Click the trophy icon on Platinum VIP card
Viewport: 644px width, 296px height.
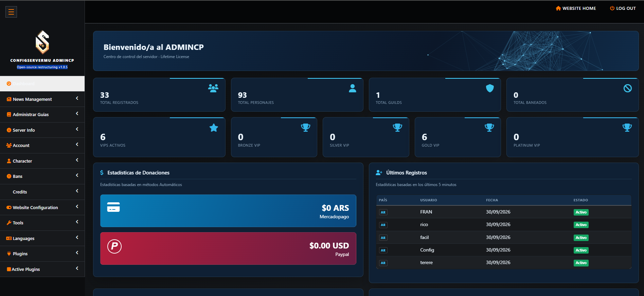coord(627,128)
